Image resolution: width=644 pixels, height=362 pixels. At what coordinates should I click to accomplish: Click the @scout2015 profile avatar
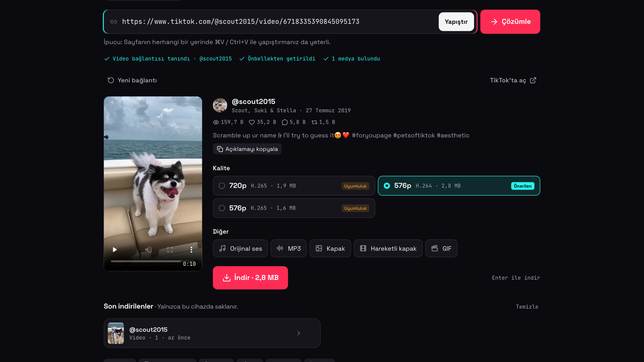point(220,105)
